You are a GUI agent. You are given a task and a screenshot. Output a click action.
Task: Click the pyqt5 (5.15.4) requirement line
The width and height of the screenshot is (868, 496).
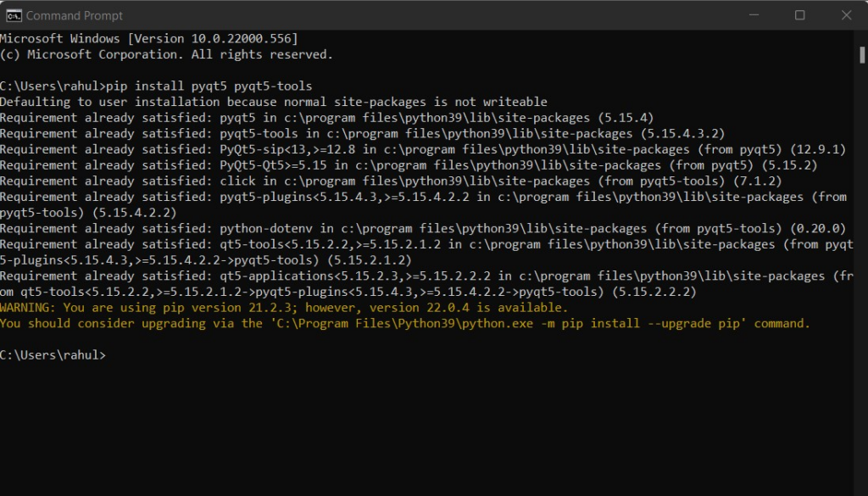[x=326, y=118]
